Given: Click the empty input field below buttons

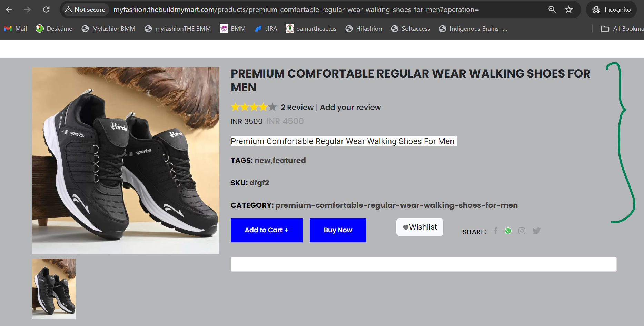Looking at the screenshot, I should pos(424,264).
